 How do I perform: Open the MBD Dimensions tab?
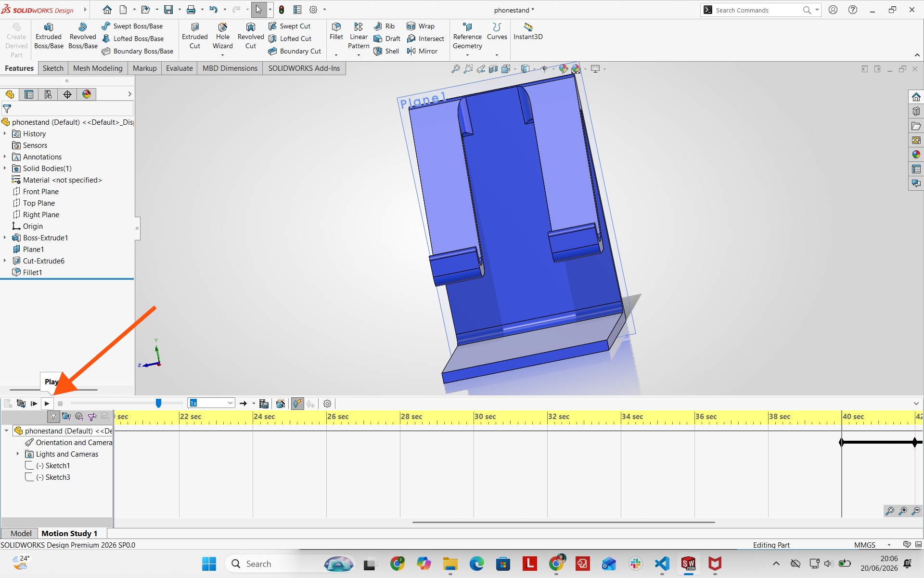pos(230,68)
